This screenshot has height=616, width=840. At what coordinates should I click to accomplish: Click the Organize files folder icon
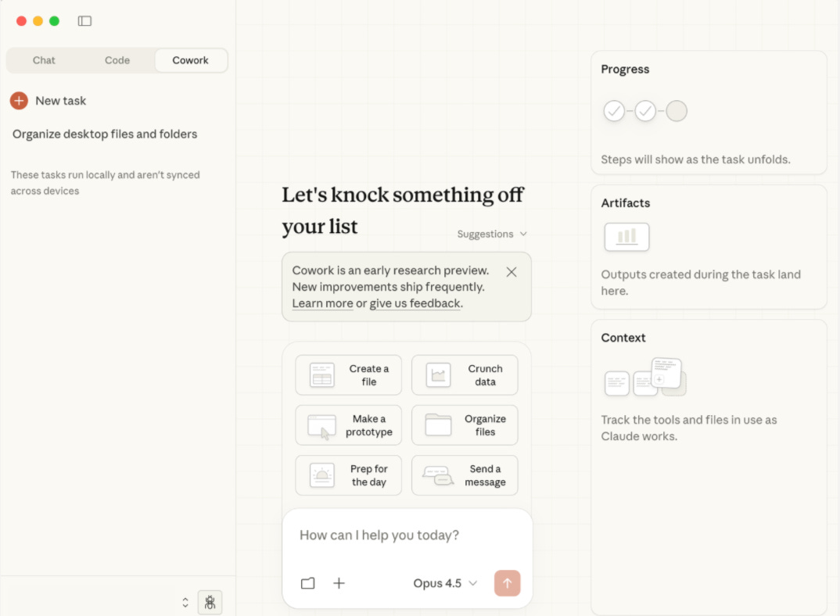pos(438,424)
